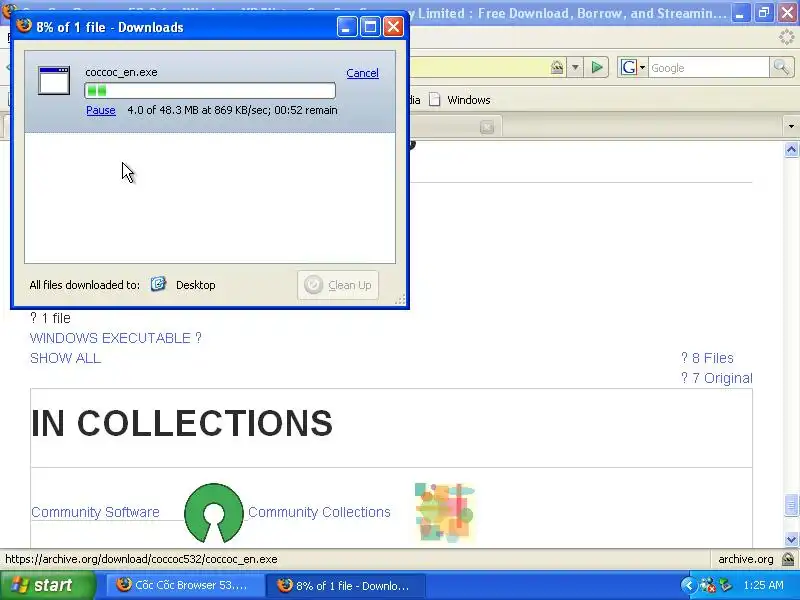The height and width of the screenshot is (600, 800).
Task: Focus the Google search field
Action: click(709, 68)
